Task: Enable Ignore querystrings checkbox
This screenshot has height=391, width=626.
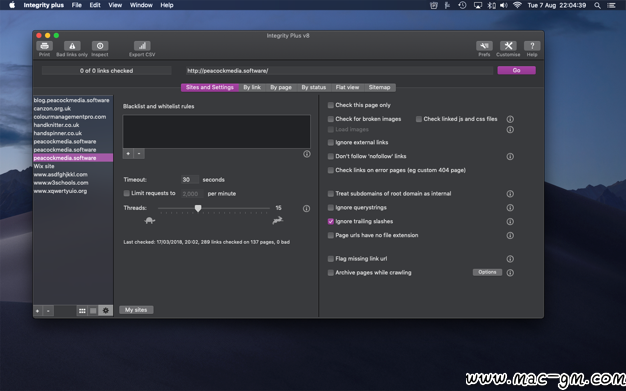Action: pyautogui.click(x=331, y=208)
